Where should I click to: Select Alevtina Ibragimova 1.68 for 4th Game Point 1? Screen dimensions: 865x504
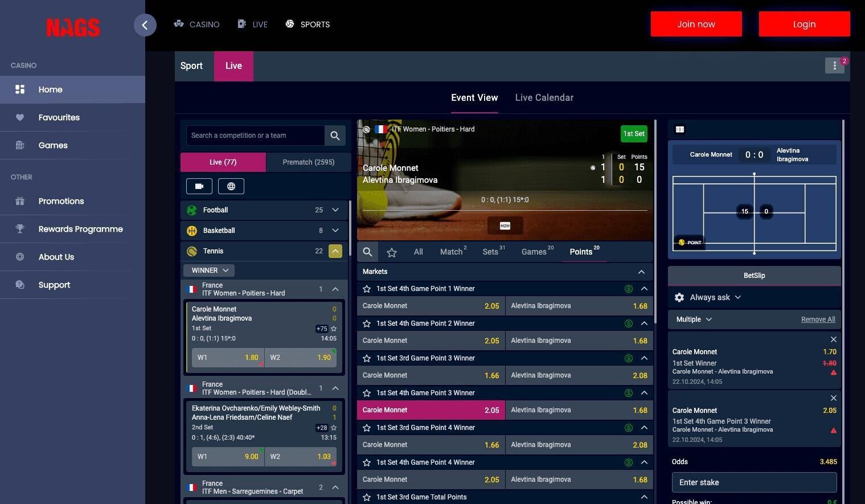pos(579,306)
